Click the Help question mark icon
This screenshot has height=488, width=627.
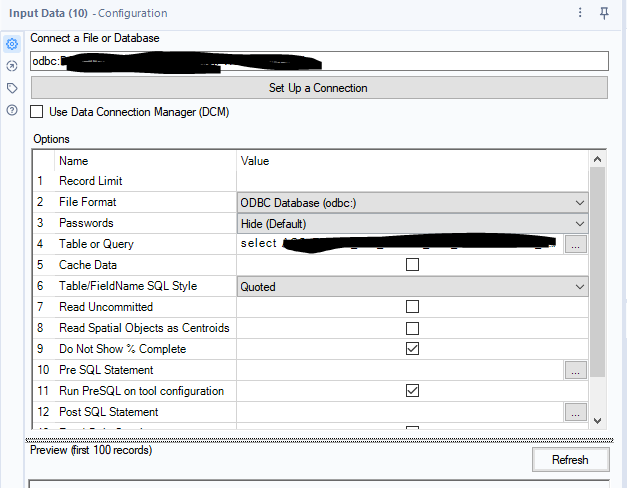[x=12, y=110]
